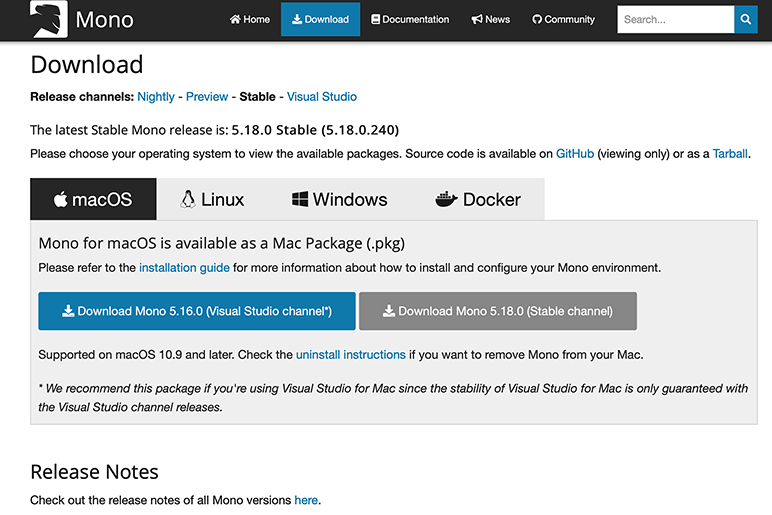Switch to the Linux tab
The height and width of the screenshot is (515, 772).
coord(212,199)
